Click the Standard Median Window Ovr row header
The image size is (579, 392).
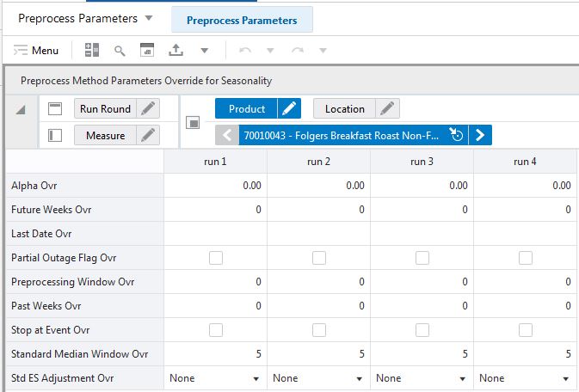85,354
